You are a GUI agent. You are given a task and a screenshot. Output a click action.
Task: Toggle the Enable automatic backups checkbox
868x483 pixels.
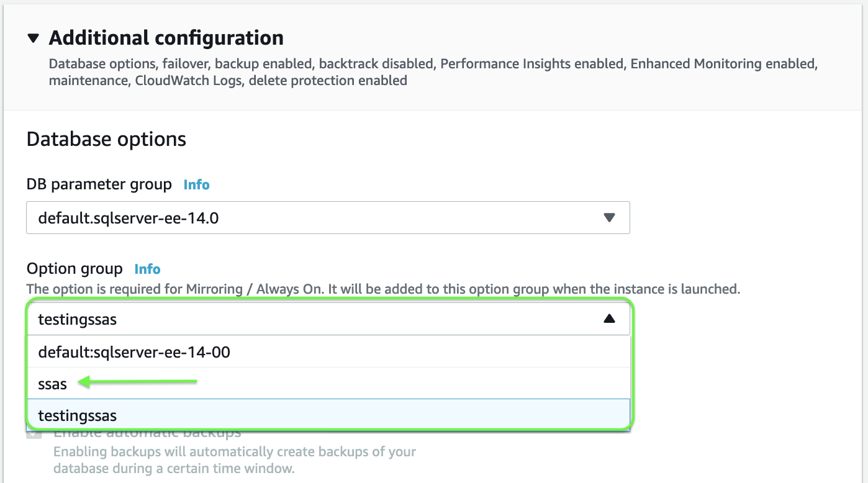(x=34, y=433)
